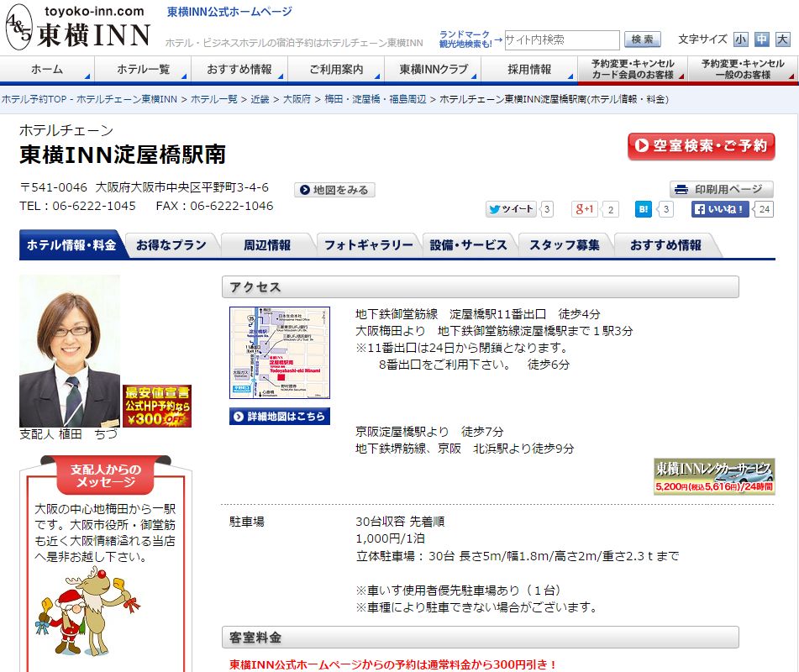Click the 大阪府 breadcrumb link
Image resolution: width=799 pixels, height=672 pixels.
pos(297,99)
